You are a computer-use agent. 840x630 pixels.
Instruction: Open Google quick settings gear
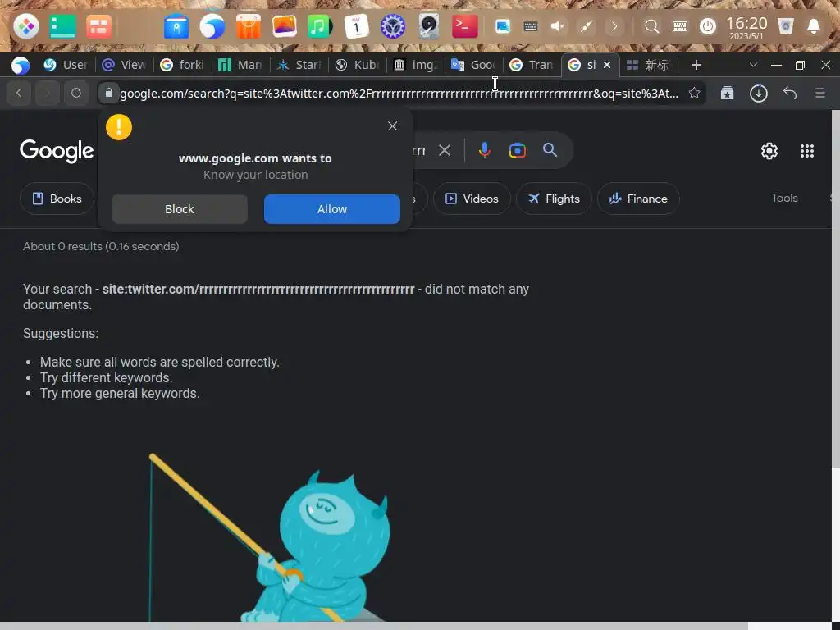point(769,151)
